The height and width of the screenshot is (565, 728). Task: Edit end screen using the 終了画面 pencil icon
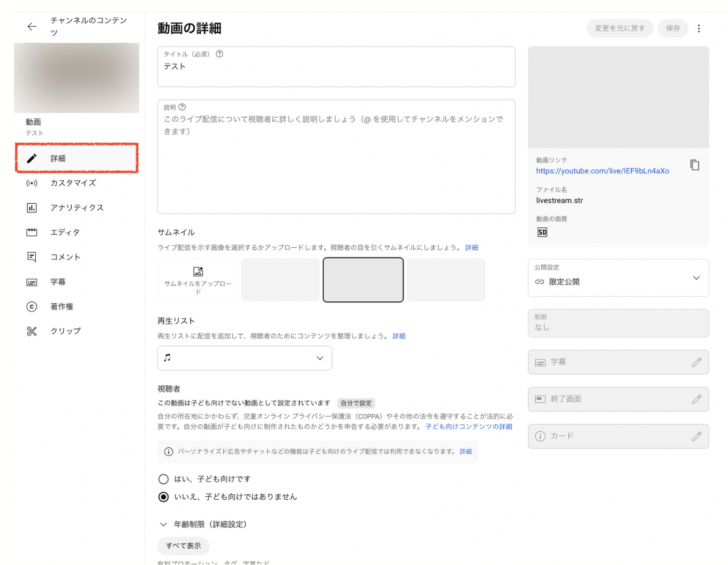pos(696,399)
